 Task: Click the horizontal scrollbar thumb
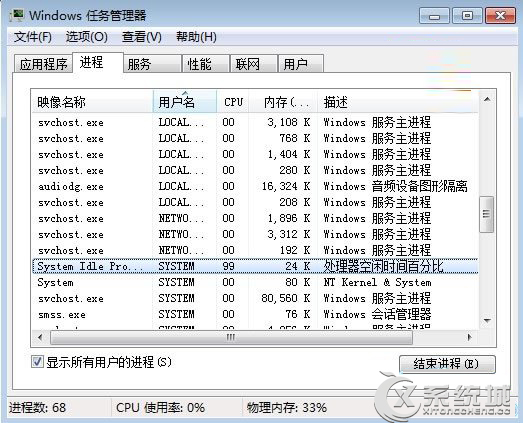(x=231, y=337)
